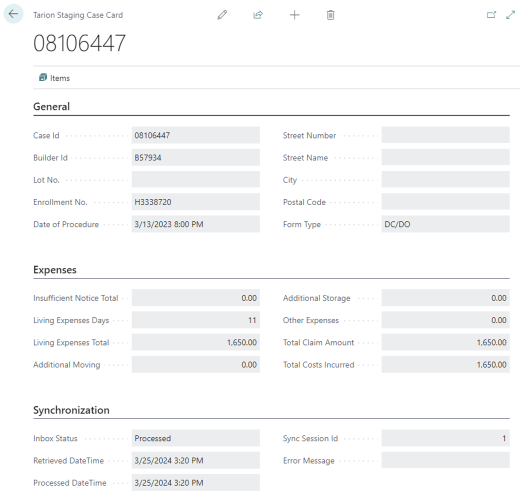Open the Items action
The width and height of the screenshot is (520, 497).
55,78
